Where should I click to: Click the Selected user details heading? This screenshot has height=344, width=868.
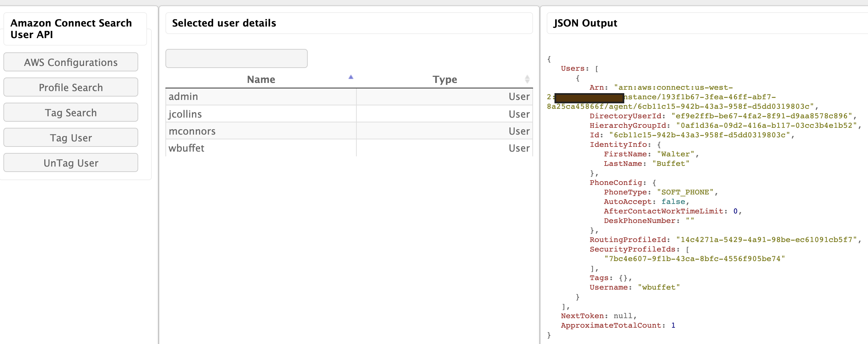(224, 23)
